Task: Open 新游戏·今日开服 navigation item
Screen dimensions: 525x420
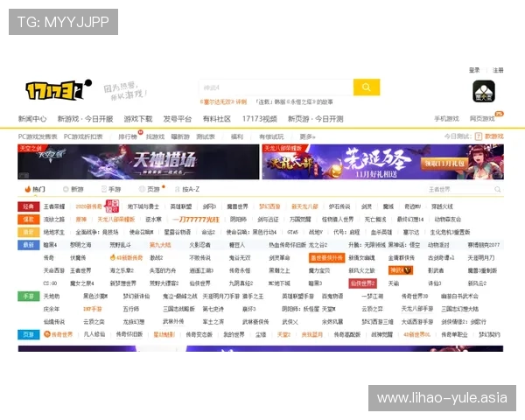Action: tap(85, 119)
